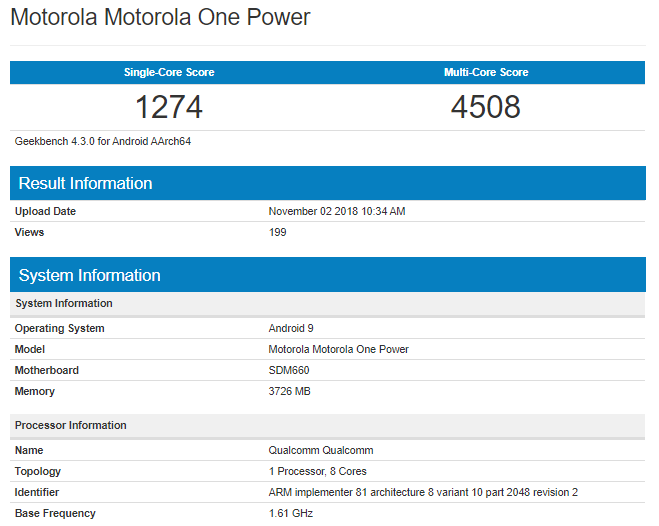This screenshot has width=659, height=526.
Task: Click the Views row label
Action: pos(29,232)
